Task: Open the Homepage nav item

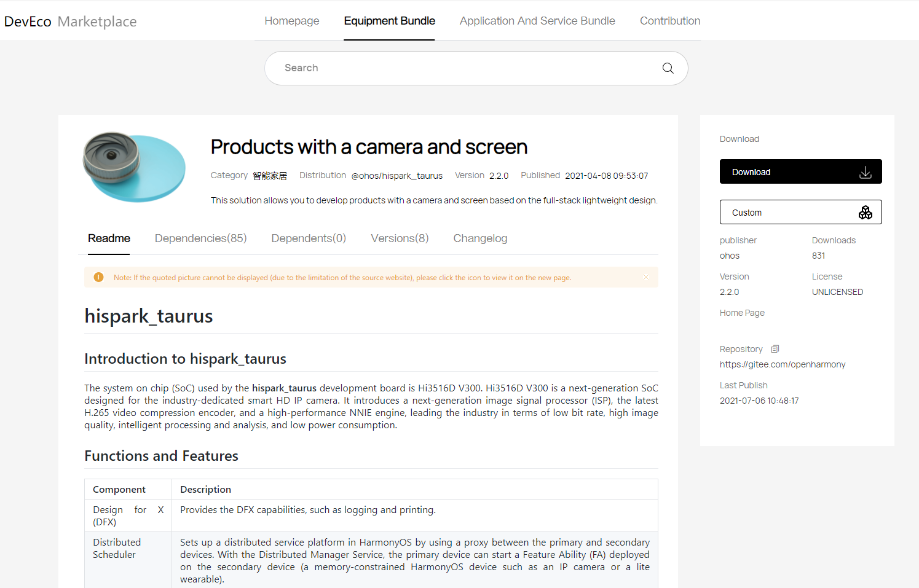Action: pyautogui.click(x=292, y=21)
